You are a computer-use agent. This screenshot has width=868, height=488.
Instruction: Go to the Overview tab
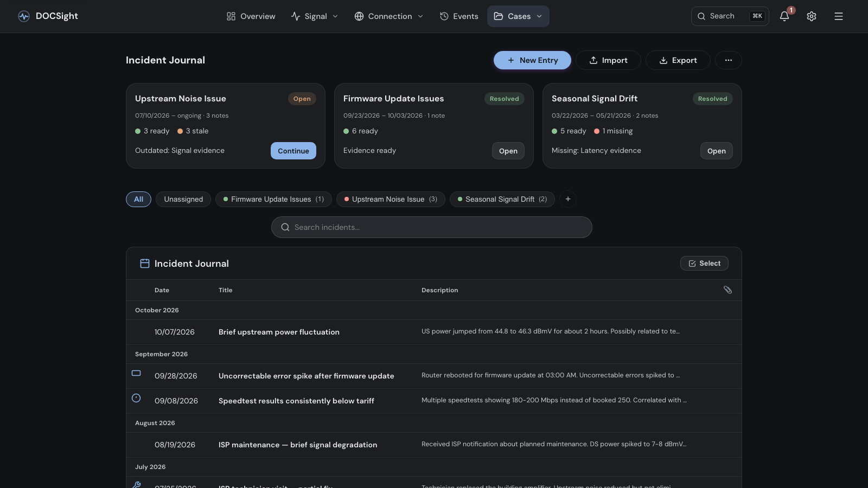click(x=251, y=16)
